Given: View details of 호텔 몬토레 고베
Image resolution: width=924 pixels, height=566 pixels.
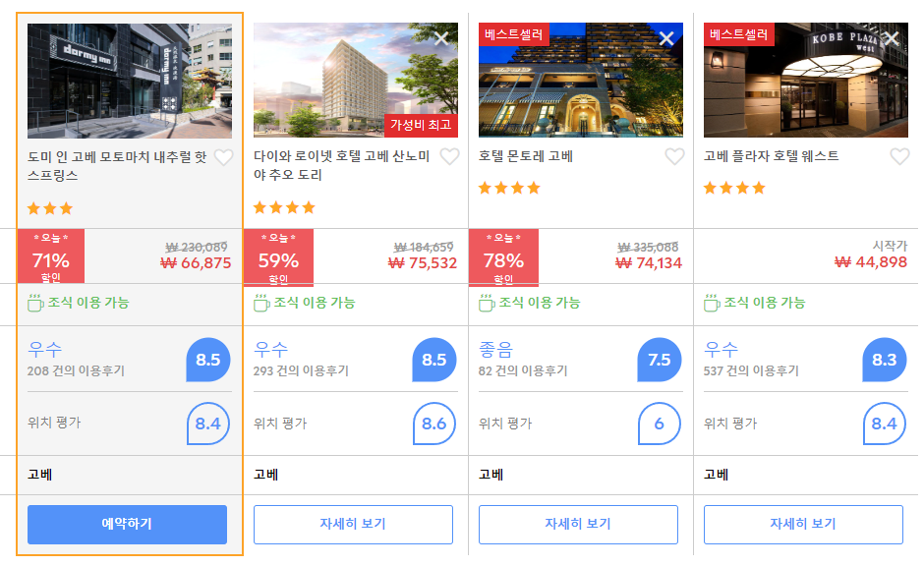Looking at the screenshot, I should point(578,524).
